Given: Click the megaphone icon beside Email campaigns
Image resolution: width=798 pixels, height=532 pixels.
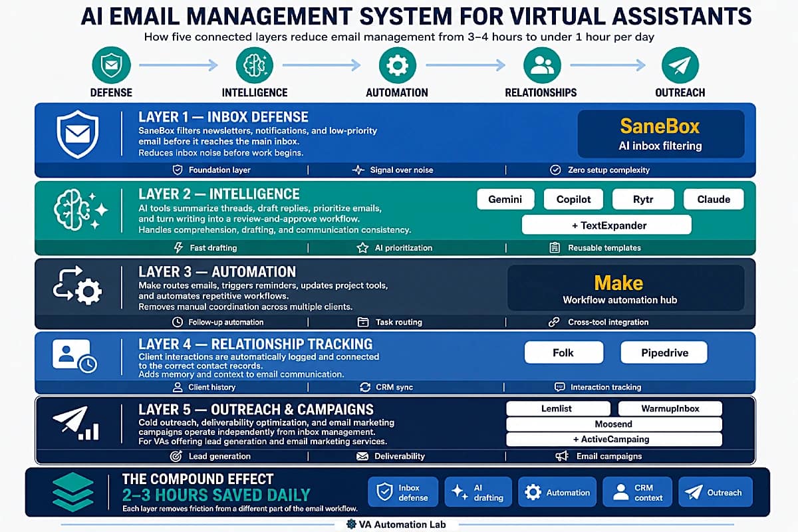Looking at the screenshot, I should pos(562,456).
